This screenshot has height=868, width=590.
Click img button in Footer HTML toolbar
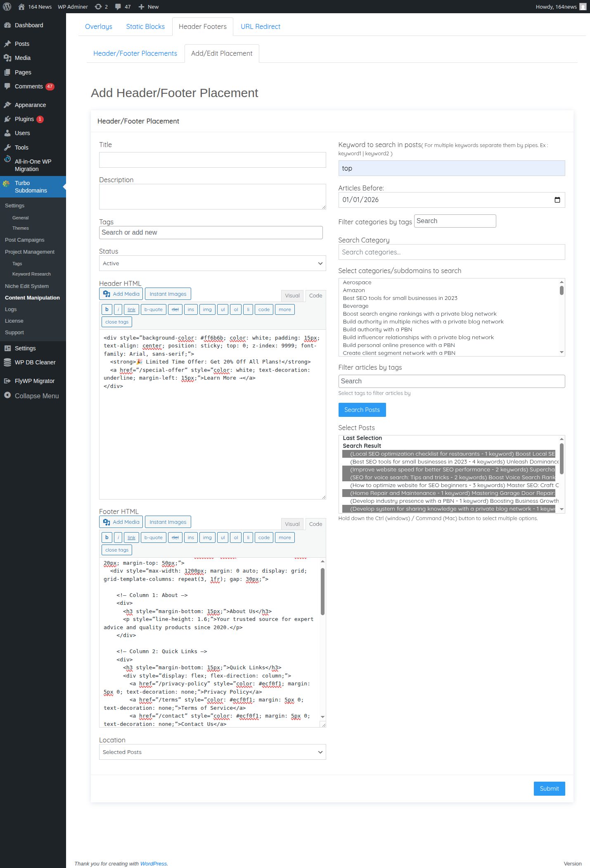tap(207, 537)
